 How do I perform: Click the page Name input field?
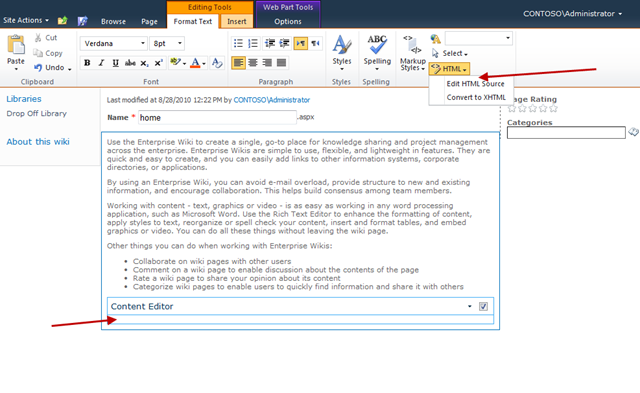point(217,118)
